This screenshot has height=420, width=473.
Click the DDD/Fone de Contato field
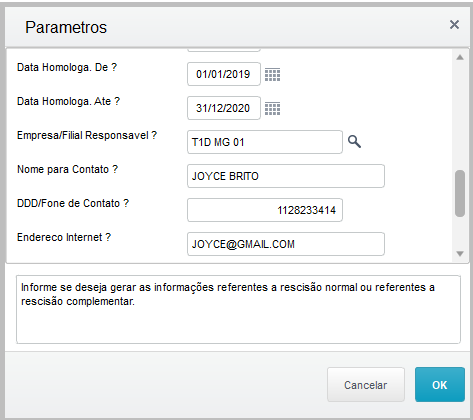265,210
